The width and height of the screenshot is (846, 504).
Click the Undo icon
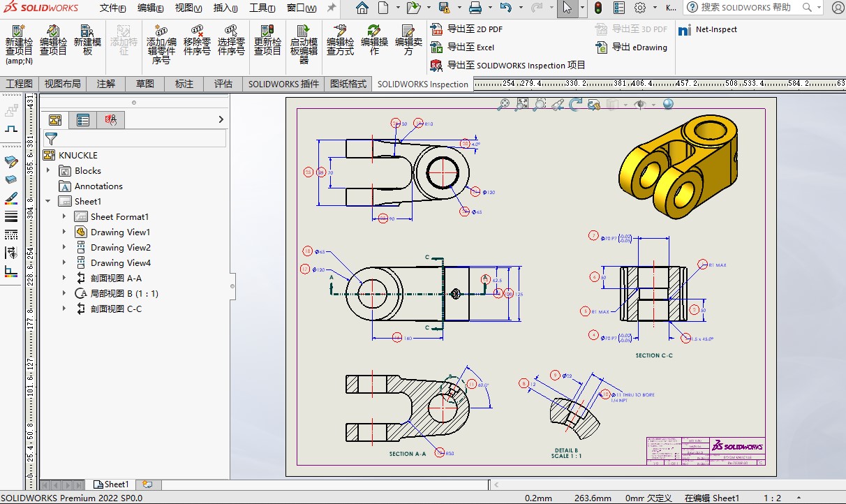point(506,8)
